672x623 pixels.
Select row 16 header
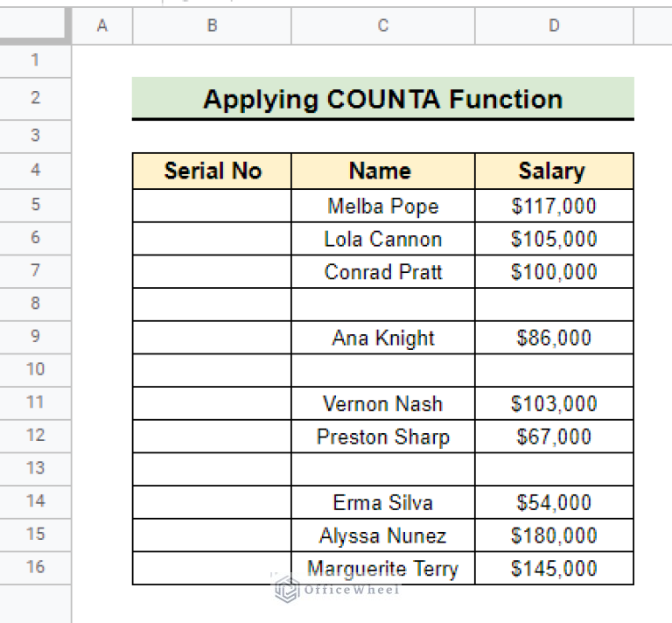[x=35, y=567]
